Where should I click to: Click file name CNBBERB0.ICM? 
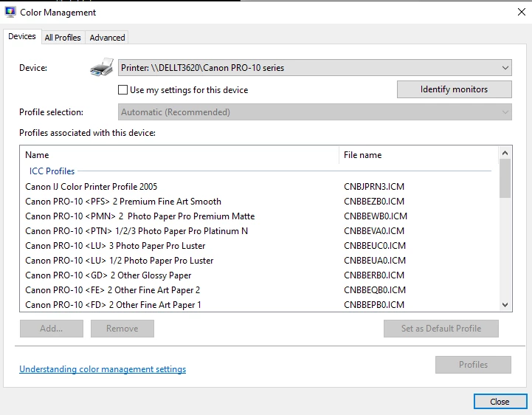pyautogui.click(x=374, y=275)
